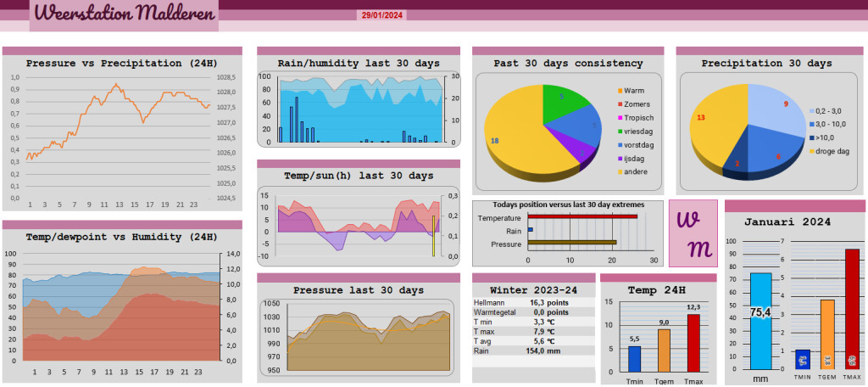
Task: Click the WM logo icon
Action: [693, 233]
